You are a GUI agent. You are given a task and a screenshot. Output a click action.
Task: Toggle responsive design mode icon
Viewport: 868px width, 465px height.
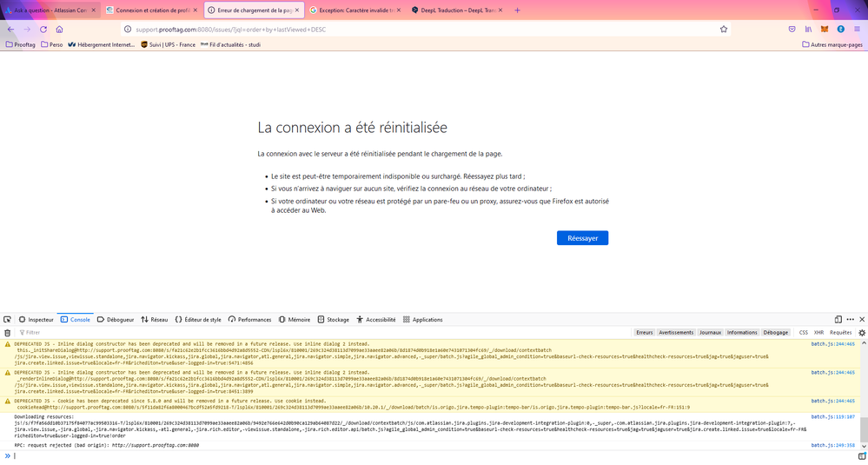tap(838, 319)
